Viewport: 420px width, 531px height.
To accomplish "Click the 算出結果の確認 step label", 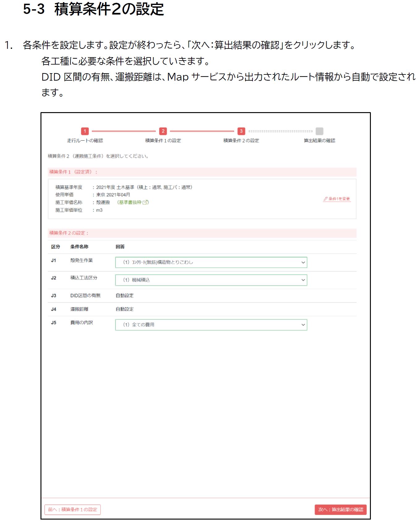I will pyautogui.click(x=320, y=141).
